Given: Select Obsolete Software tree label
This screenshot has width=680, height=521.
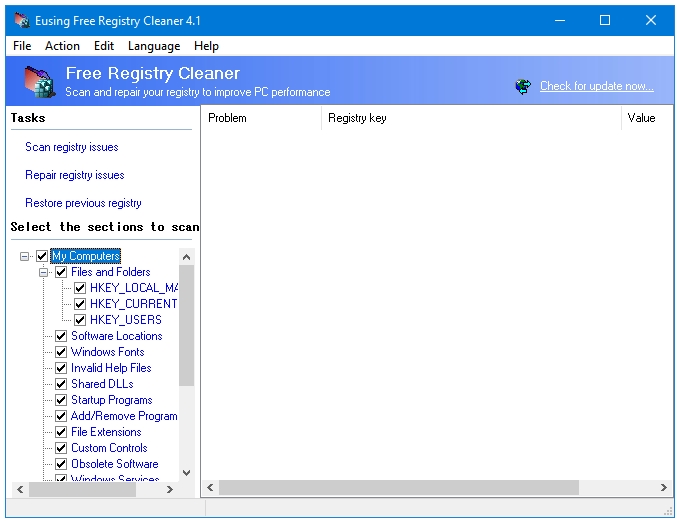Looking at the screenshot, I should 114,464.
